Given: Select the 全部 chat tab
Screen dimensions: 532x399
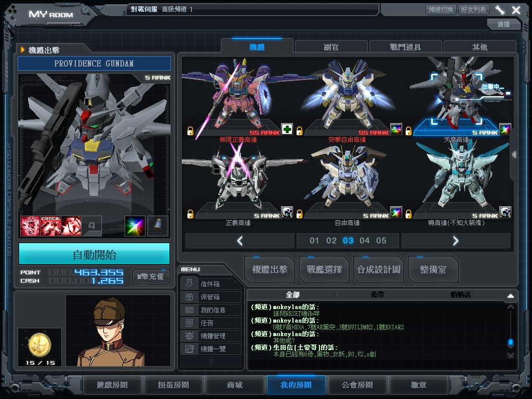Looking at the screenshot, I should click(x=292, y=295).
